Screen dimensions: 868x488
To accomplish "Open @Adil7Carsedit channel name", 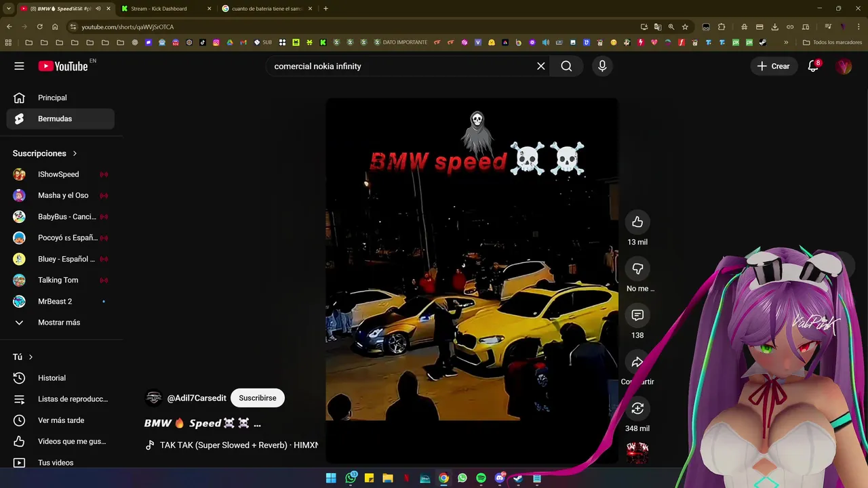I will [197, 398].
